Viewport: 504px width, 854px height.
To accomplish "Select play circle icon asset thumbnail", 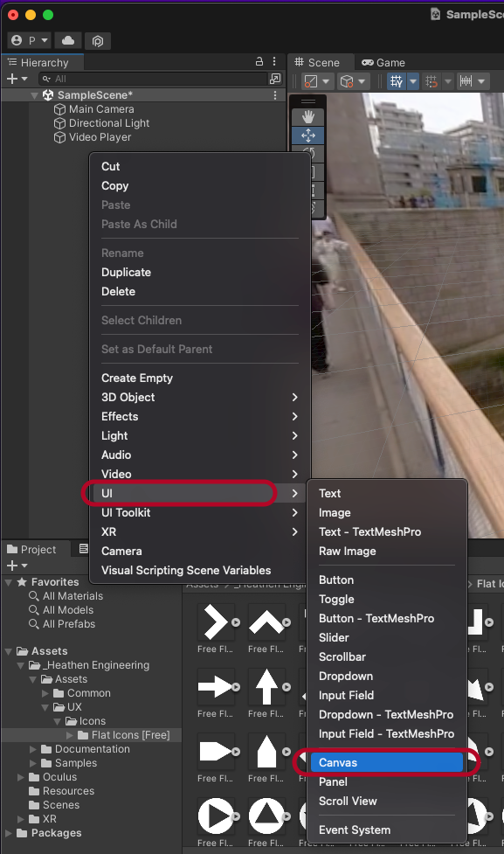I will tap(216, 816).
